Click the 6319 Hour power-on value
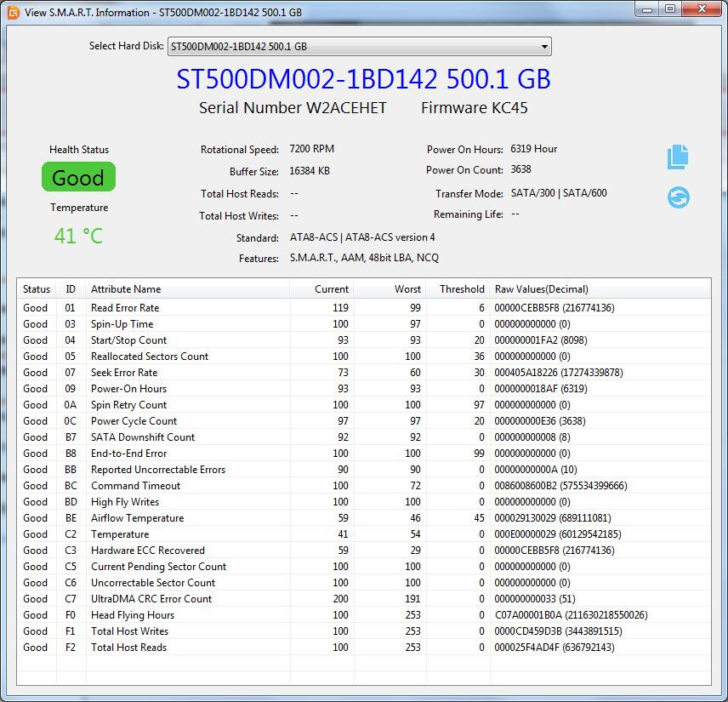Screen dimensions: 728x702 click(534, 149)
